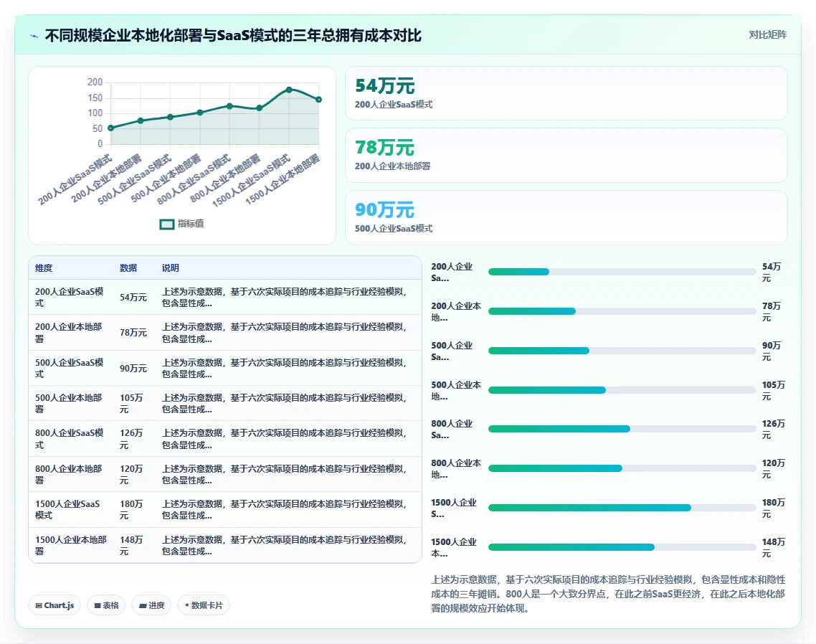Click the 说明 column header
Screen dimensions: 816x644
(170, 268)
